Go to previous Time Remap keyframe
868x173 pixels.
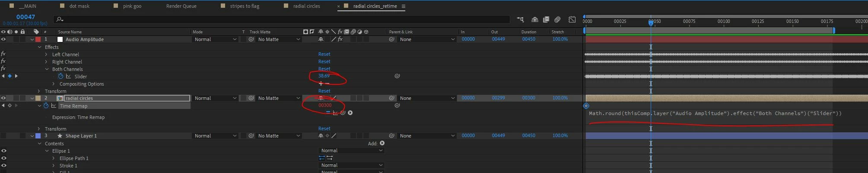tap(3, 106)
